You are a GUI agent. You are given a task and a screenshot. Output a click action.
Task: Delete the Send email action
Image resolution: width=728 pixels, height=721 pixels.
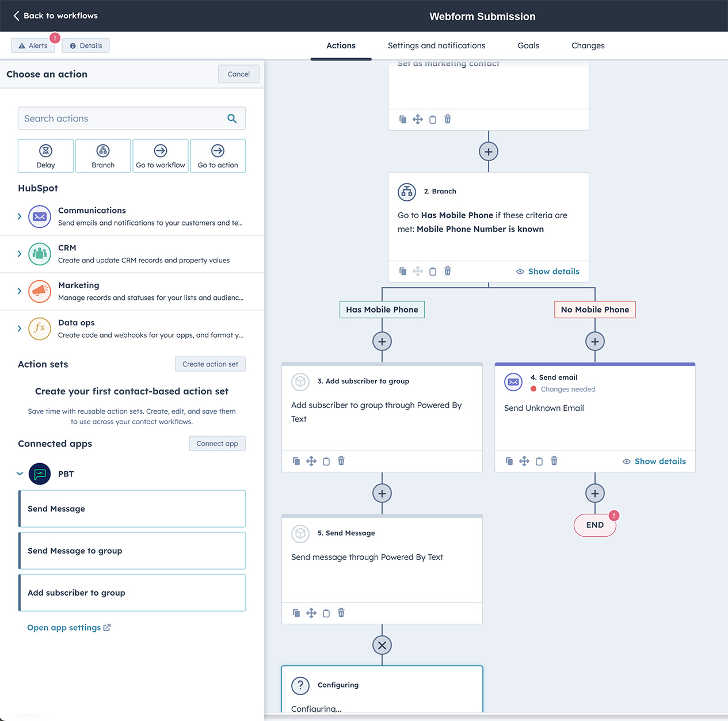pos(554,461)
